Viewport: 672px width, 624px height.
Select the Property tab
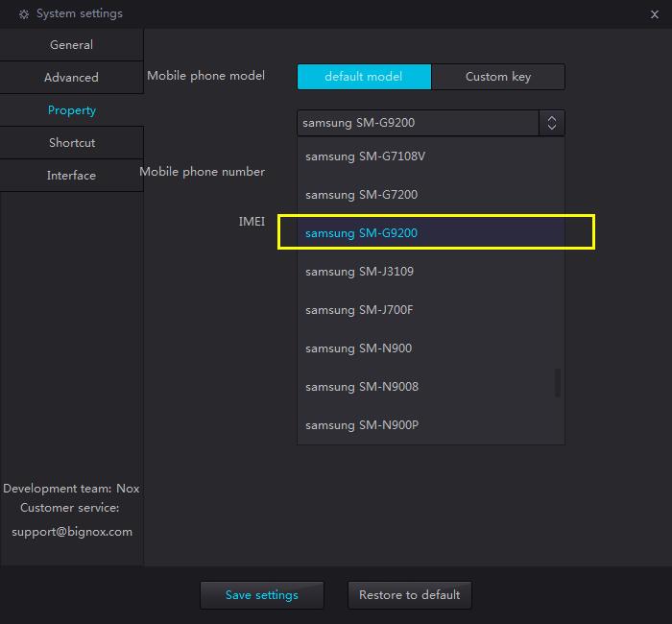click(71, 110)
